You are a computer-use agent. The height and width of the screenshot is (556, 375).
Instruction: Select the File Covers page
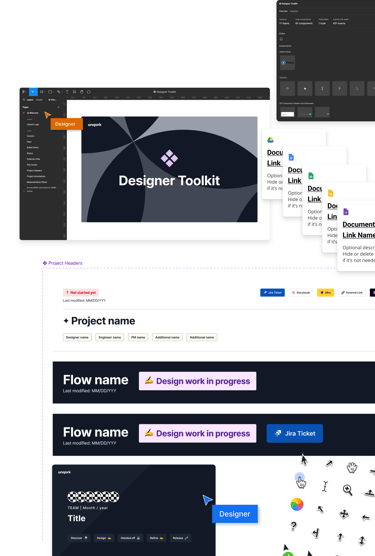click(32, 165)
